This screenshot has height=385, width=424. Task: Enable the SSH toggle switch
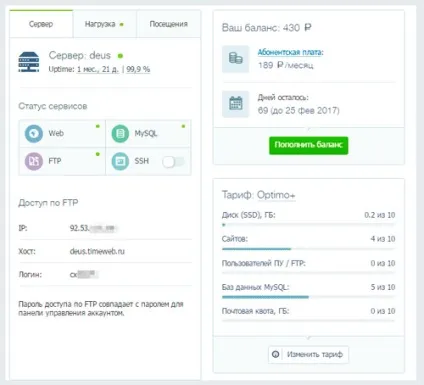point(173,162)
